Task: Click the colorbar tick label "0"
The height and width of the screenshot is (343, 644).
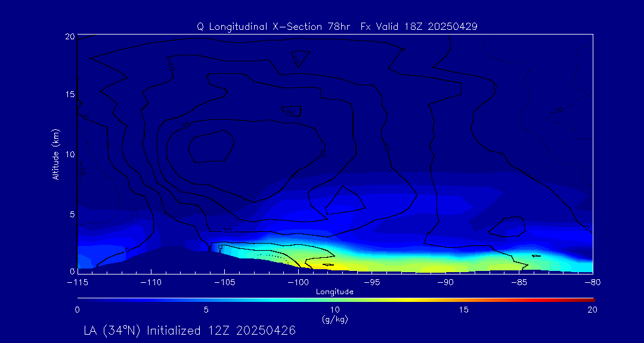Action: [x=77, y=310]
